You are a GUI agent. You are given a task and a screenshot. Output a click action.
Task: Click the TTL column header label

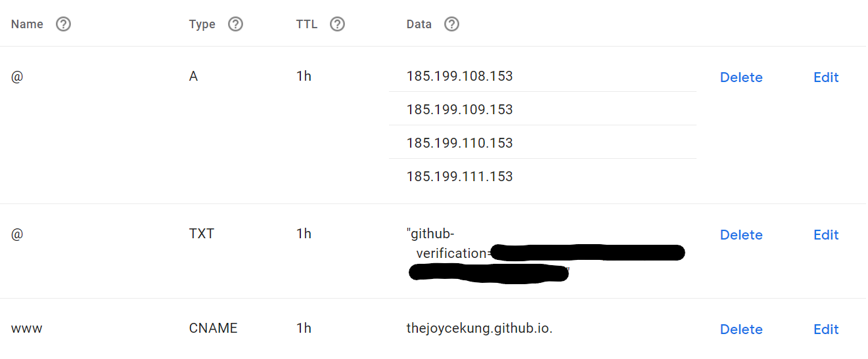307,24
